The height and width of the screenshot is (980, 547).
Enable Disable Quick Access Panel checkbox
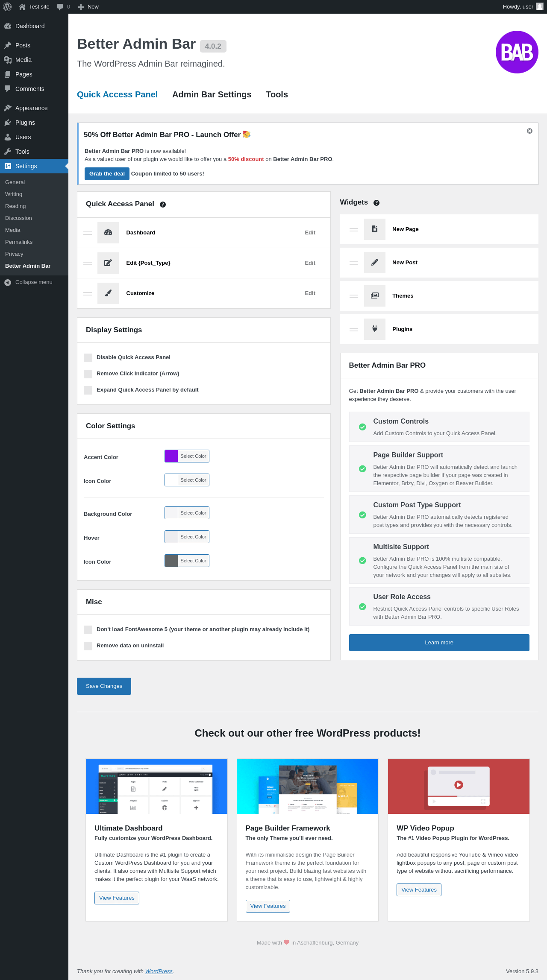tap(88, 358)
